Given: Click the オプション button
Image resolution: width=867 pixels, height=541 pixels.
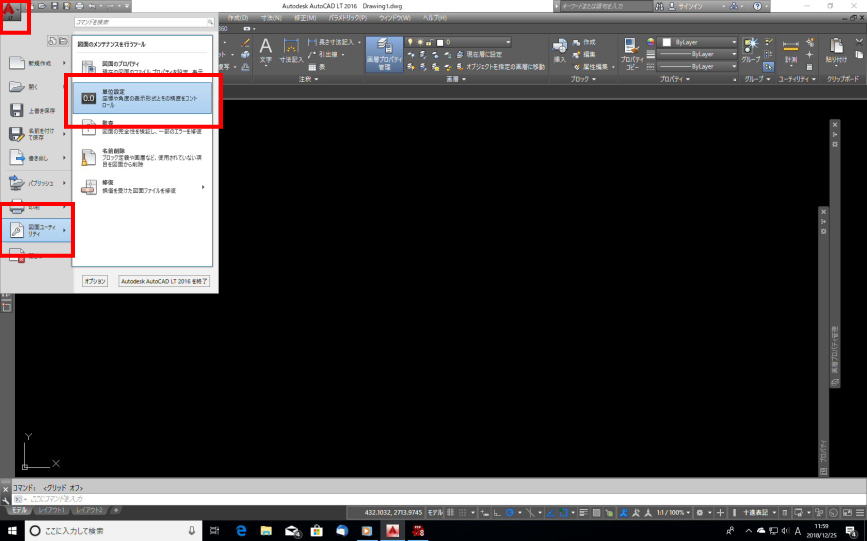Looking at the screenshot, I should point(95,281).
